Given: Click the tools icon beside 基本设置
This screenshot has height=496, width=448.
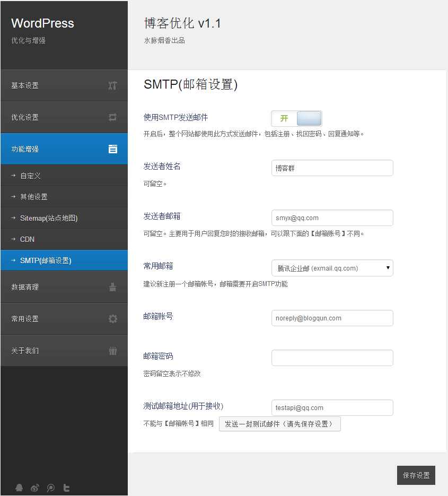Looking at the screenshot, I should (x=112, y=85).
